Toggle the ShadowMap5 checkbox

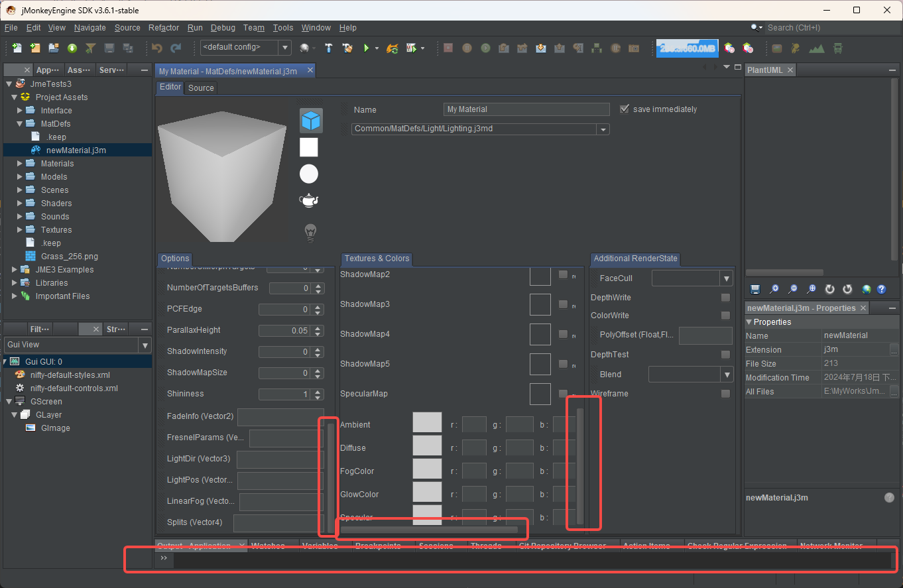pos(563,364)
